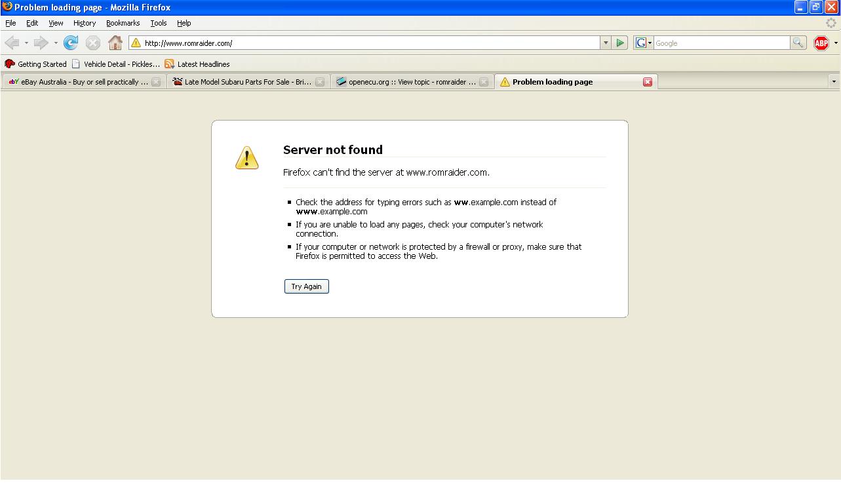This screenshot has height=504, width=841.
Task: Click the "Firefox can't find the server" message
Action: click(386, 172)
